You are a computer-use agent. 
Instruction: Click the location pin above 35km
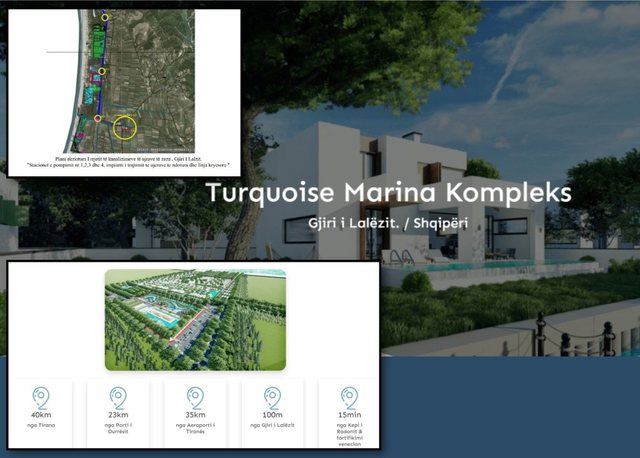[194, 397]
